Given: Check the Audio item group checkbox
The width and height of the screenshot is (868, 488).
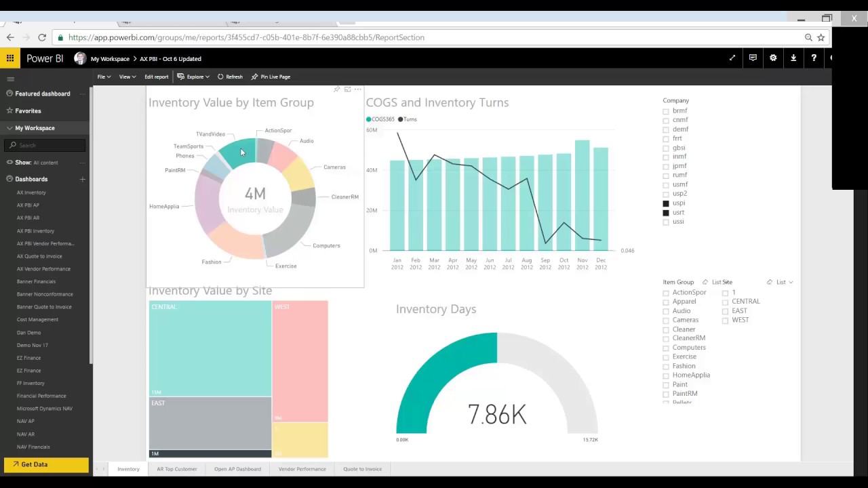Looking at the screenshot, I should (x=666, y=311).
